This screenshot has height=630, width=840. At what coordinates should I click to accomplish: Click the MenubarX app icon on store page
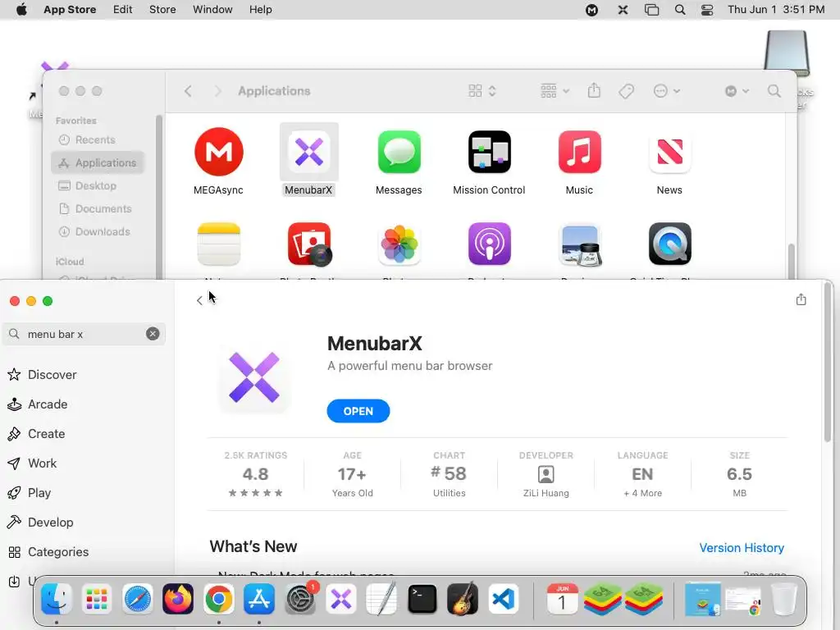click(254, 377)
